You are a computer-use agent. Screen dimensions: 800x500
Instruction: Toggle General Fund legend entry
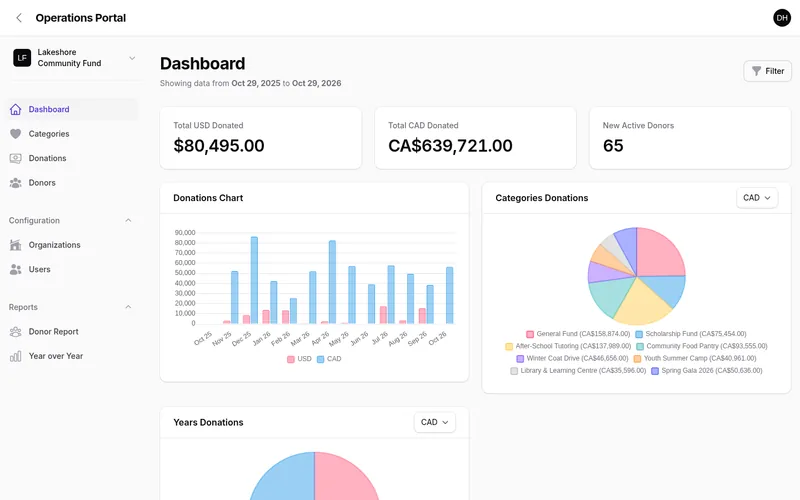(578, 334)
